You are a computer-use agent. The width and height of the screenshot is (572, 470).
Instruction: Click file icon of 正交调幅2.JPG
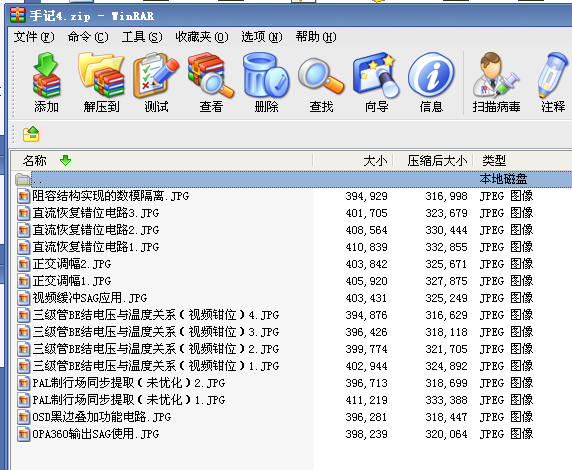[x=23, y=264]
